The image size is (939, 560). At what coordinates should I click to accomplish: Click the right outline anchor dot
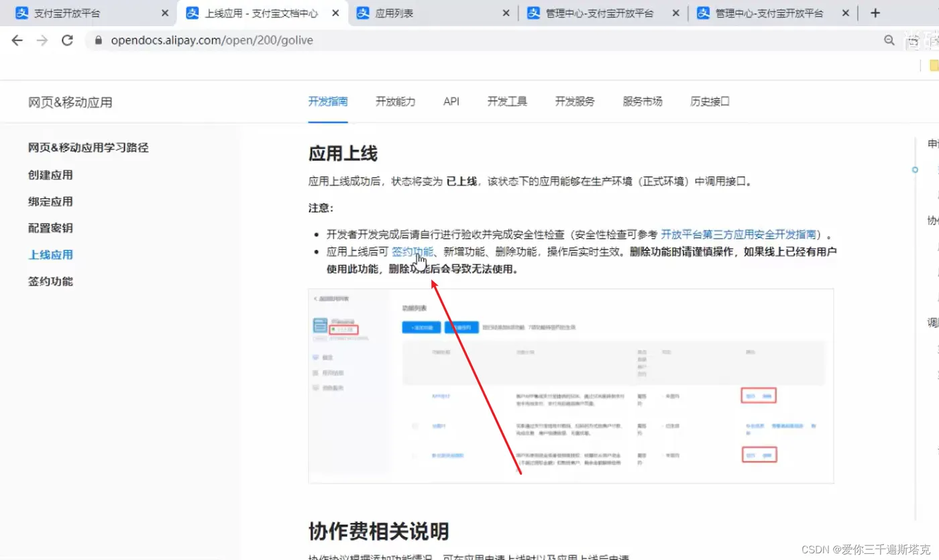(915, 170)
